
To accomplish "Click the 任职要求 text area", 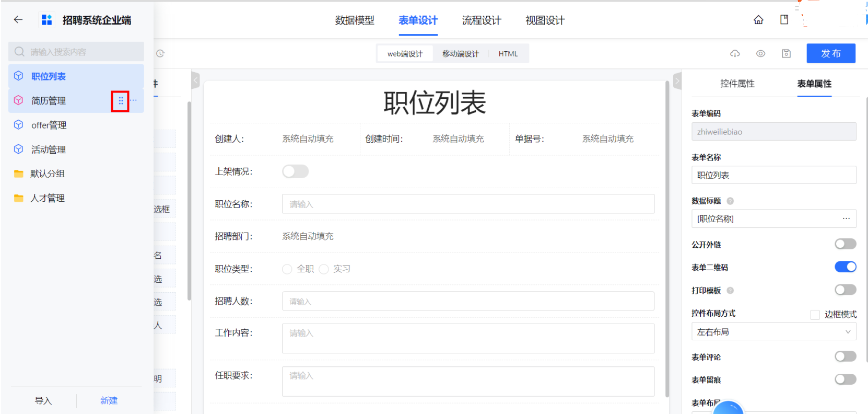I will [x=468, y=381].
